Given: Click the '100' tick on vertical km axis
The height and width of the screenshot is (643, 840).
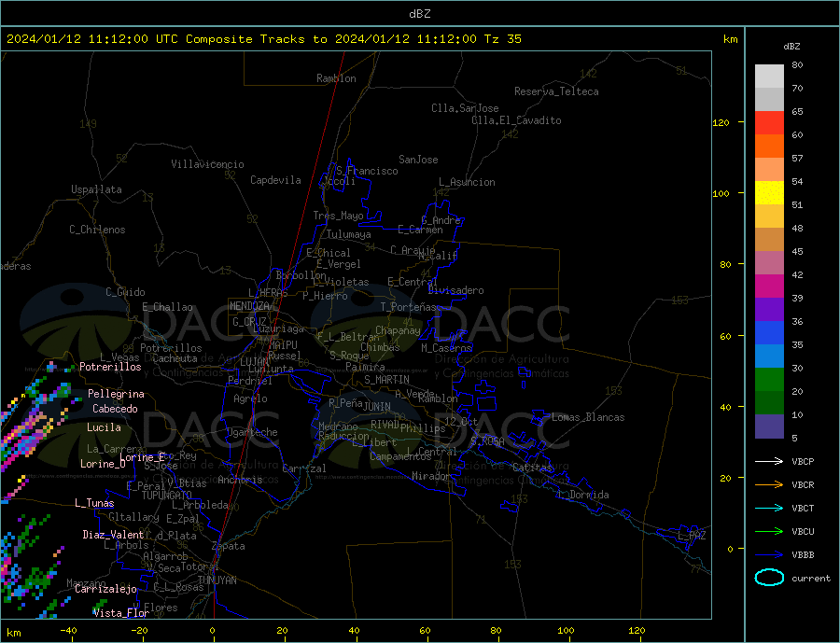Looking at the screenshot, I should tap(721, 193).
